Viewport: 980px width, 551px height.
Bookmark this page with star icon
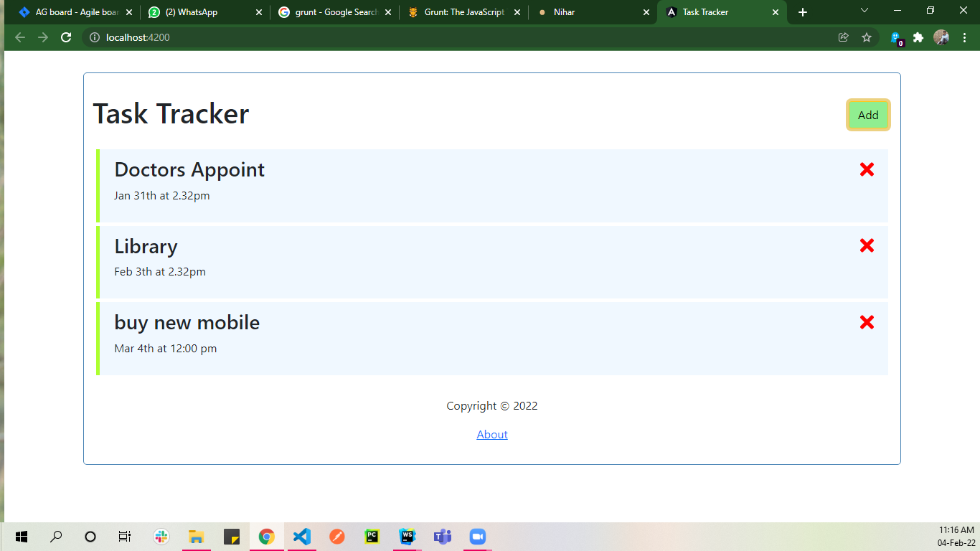867,37
